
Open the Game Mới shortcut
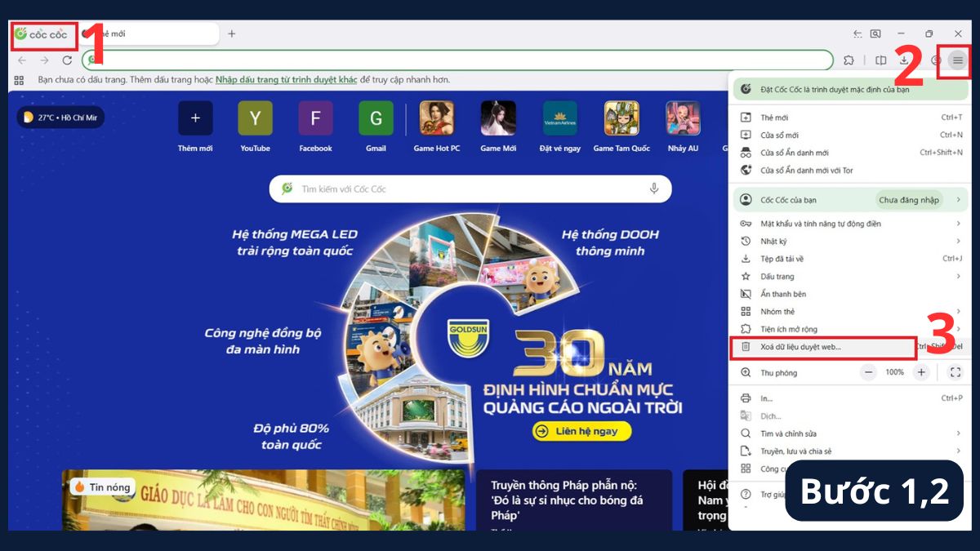pyautogui.click(x=498, y=126)
